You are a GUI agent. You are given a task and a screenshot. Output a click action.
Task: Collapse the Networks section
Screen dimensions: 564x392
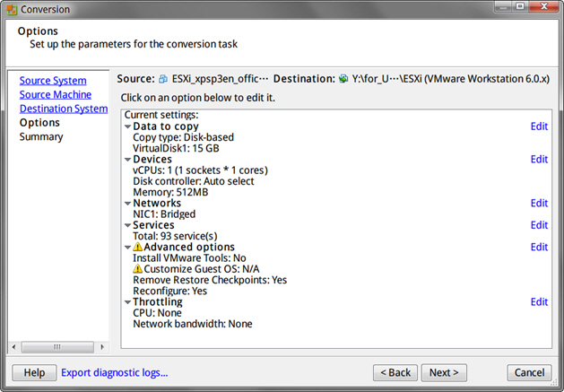click(127, 204)
